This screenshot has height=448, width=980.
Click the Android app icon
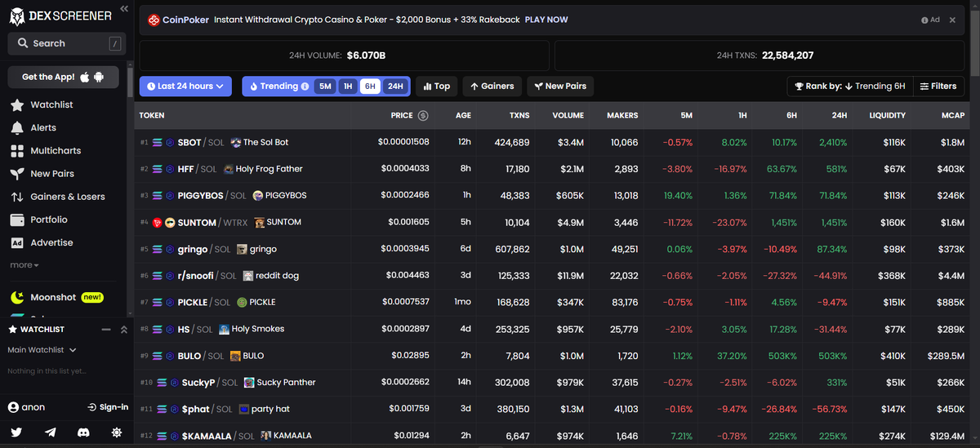point(100,77)
